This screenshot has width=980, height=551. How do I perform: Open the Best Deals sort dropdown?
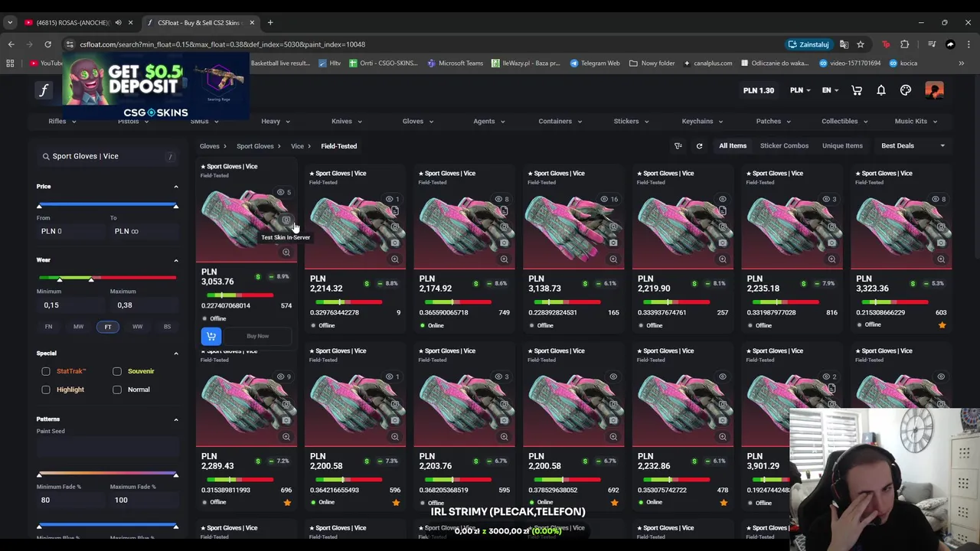pyautogui.click(x=913, y=145)
